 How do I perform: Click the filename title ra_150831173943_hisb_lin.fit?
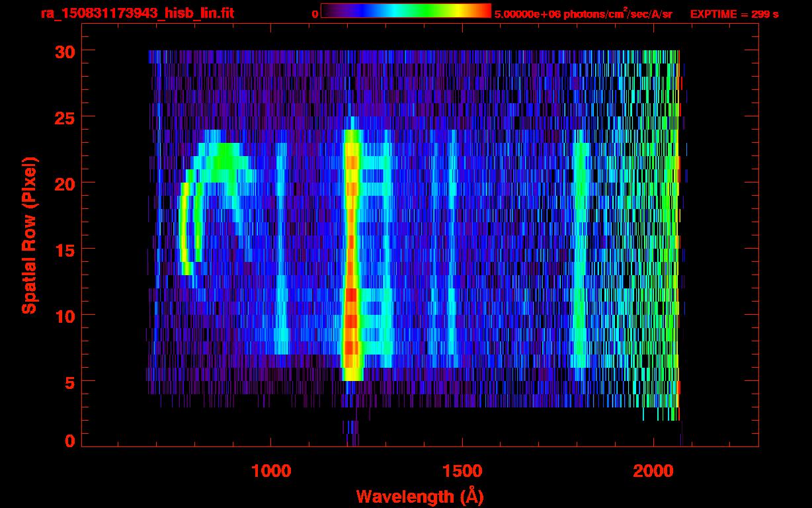pyautogui.click(x=137, y=13)
